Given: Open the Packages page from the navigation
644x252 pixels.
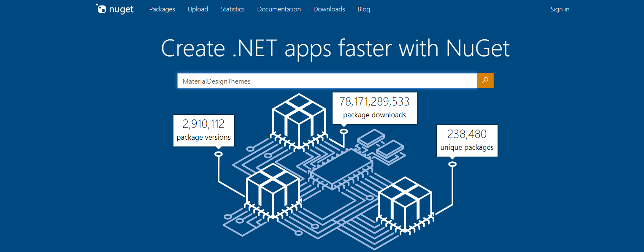Looking at the screenshot, I should (162, 9).
